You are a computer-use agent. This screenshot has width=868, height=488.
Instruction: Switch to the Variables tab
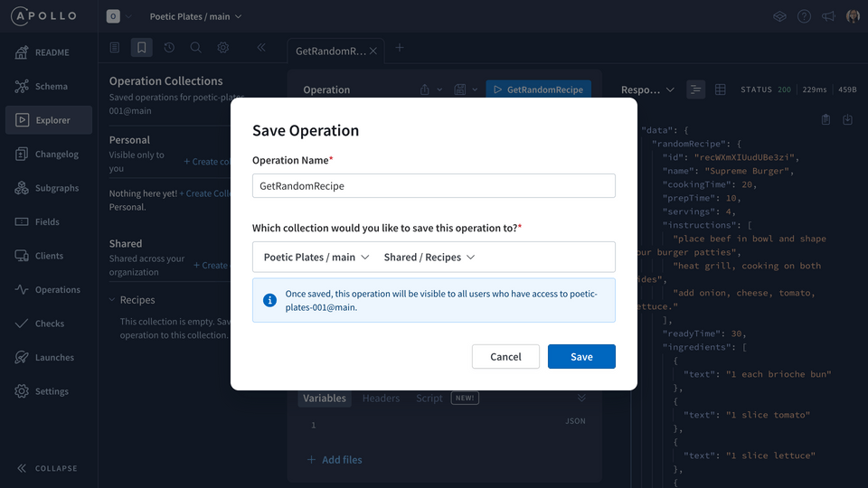tap(325, 399)
